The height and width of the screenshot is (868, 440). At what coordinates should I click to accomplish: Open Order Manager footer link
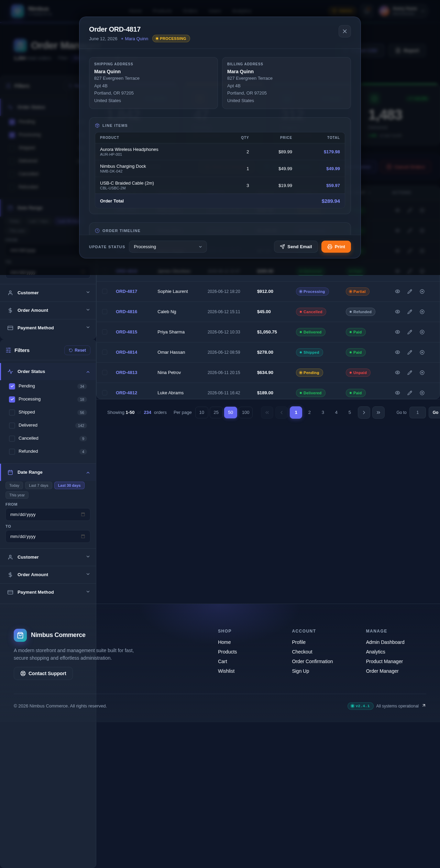(x=382, y=671)
